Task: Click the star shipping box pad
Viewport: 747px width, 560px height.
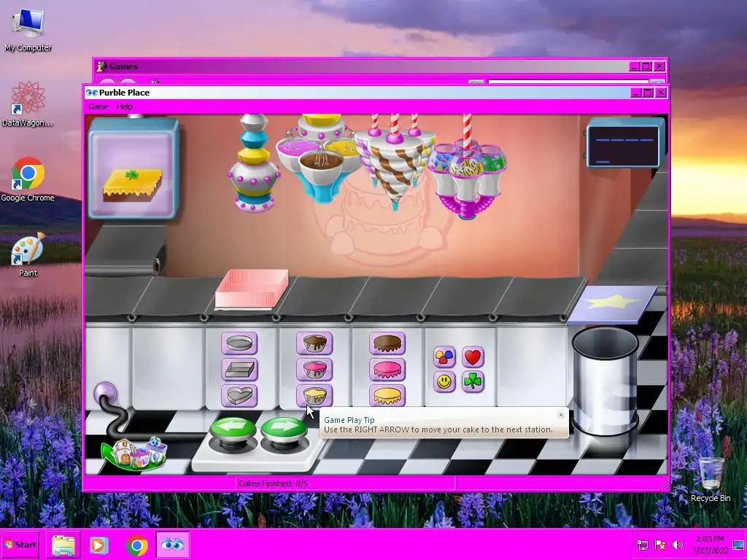Action: coord(613,303)
